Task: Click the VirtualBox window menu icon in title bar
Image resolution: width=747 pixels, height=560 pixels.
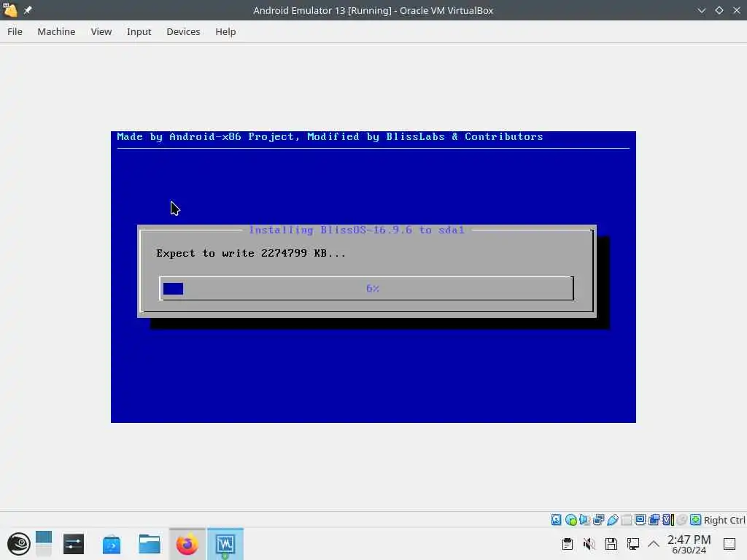Action: (10, 10)
